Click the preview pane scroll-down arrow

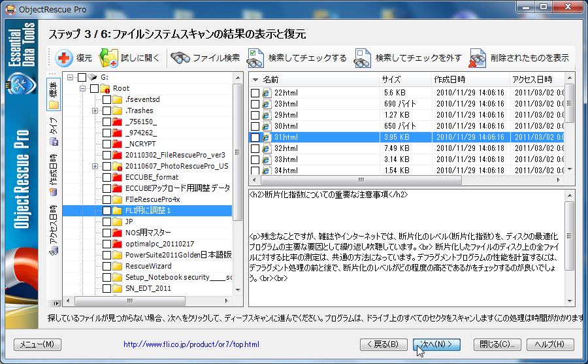pyautogui.click(x=570, y=301)
